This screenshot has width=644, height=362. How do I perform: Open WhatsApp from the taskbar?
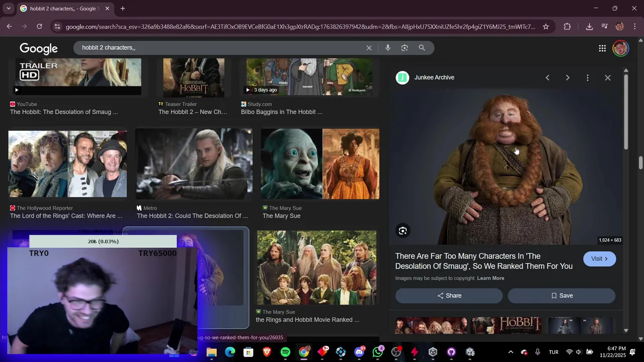coord(378,352)
